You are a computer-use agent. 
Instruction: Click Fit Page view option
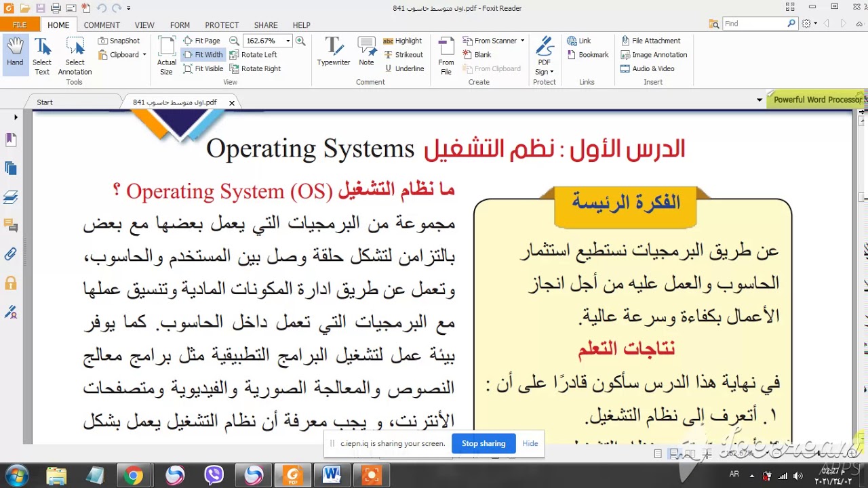pos(201,41)
